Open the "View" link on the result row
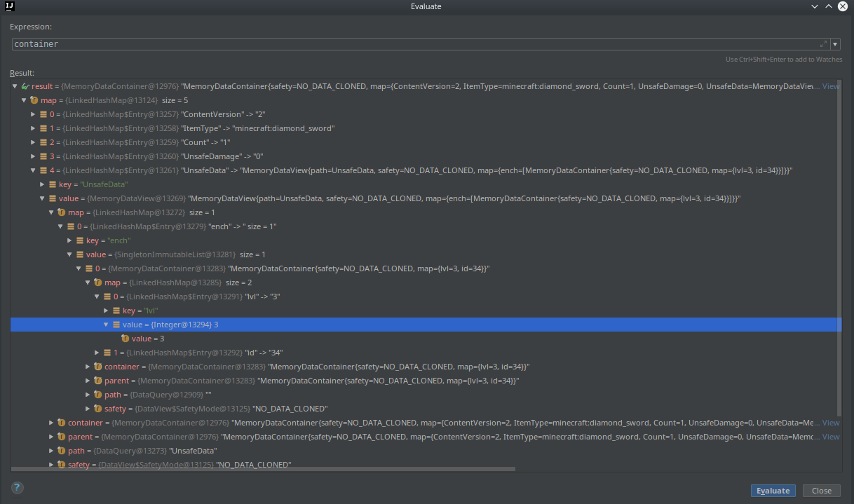This screenshot has width=854, height=504. coord(830,86)
